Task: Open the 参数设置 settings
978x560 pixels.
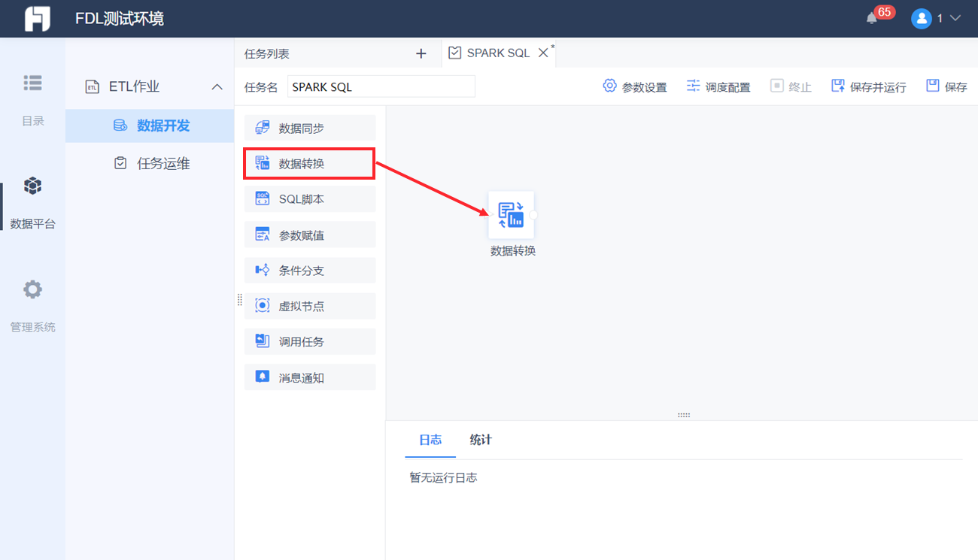Action: pos(636,86)
